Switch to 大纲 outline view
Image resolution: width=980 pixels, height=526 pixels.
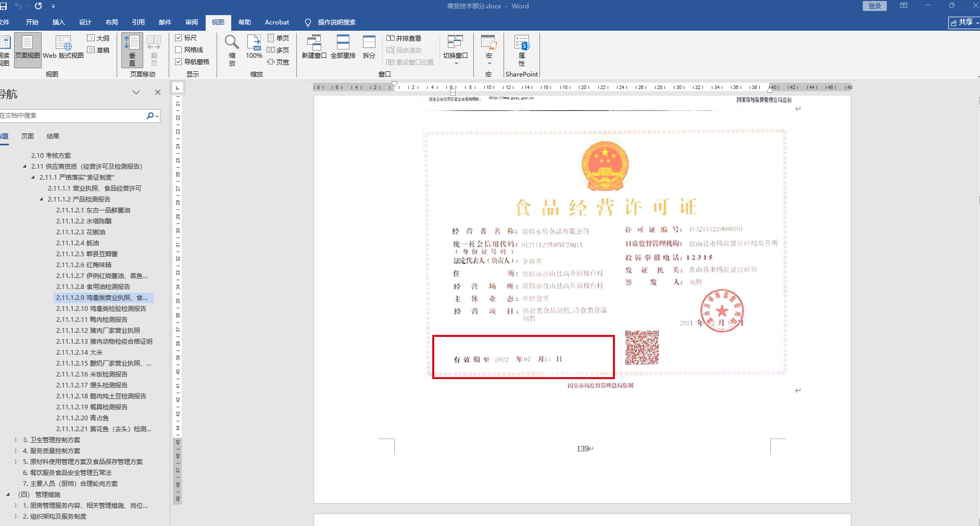(98, 38)
